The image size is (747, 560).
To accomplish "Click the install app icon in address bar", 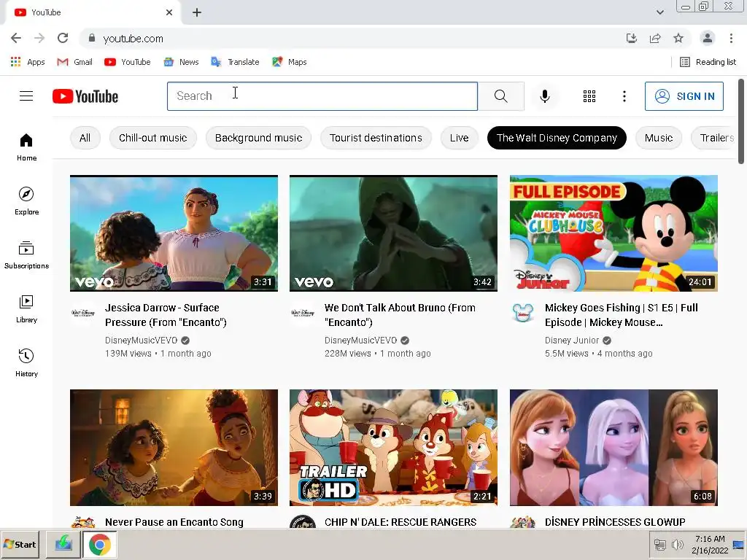I will tap(632, 38).
